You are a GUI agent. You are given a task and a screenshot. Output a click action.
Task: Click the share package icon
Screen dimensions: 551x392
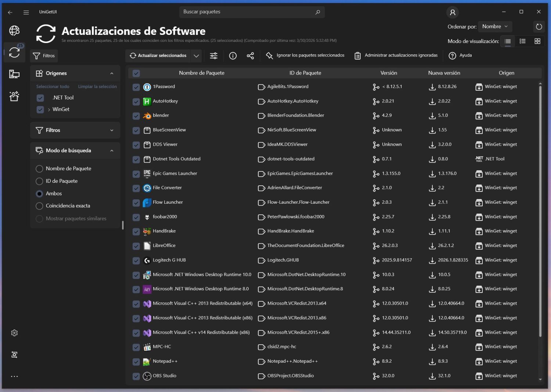pyautogui.click(x=250, y=56)
